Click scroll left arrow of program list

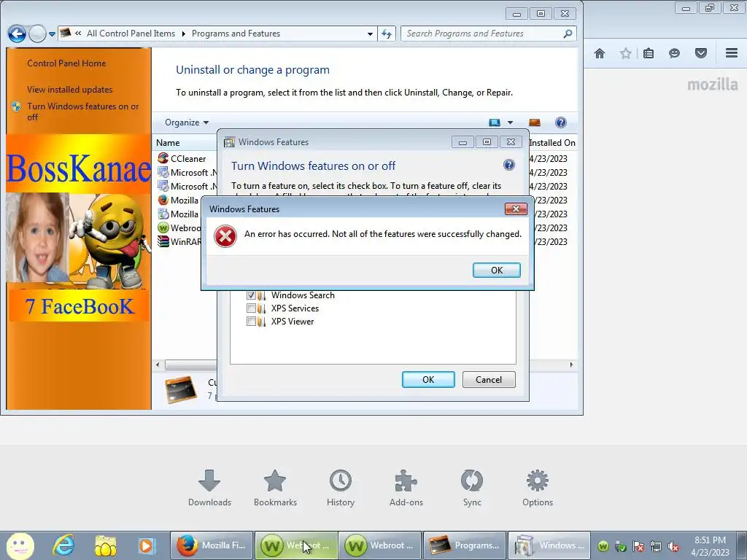tap(158, 365)
